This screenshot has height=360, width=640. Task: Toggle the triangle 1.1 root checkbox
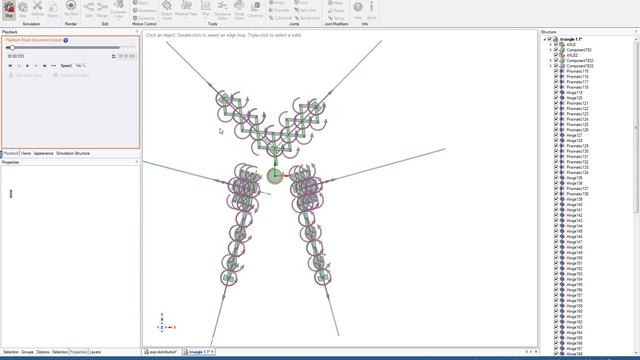click(x=549, y=39)
